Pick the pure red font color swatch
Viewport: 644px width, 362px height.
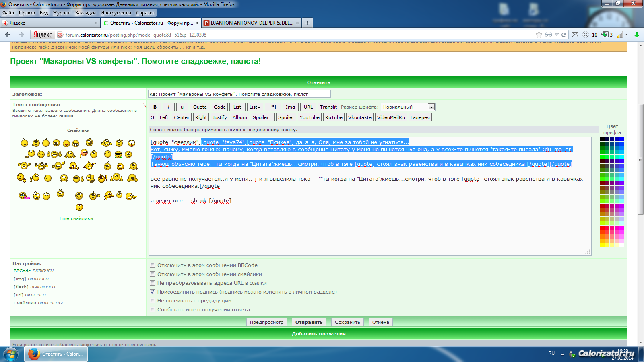click(x=602, y=228)
